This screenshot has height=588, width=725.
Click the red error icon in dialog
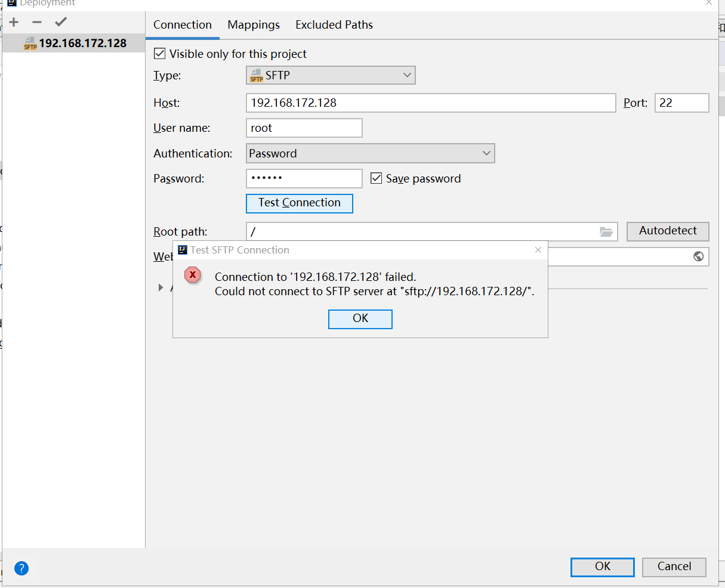pos(192,275)
